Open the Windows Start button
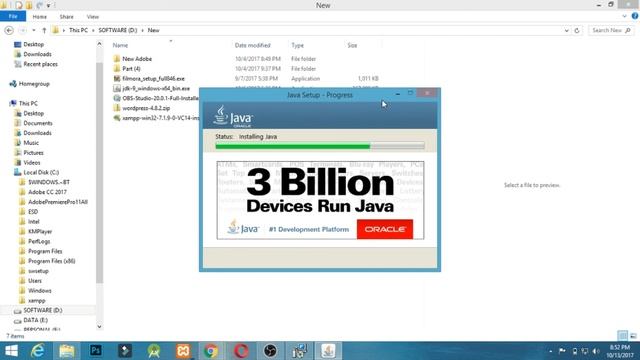The image size is (640, 360). click(x=11, y=351)
